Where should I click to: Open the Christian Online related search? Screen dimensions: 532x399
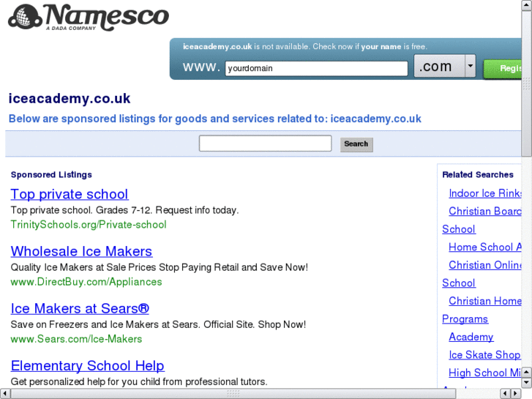pos(485,265)
